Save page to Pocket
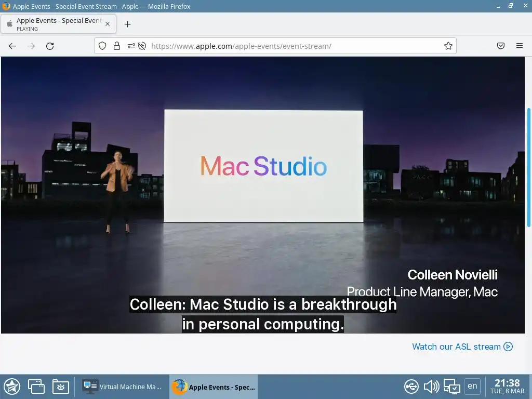Screen dimensions: 532x399 pos(501,46)
